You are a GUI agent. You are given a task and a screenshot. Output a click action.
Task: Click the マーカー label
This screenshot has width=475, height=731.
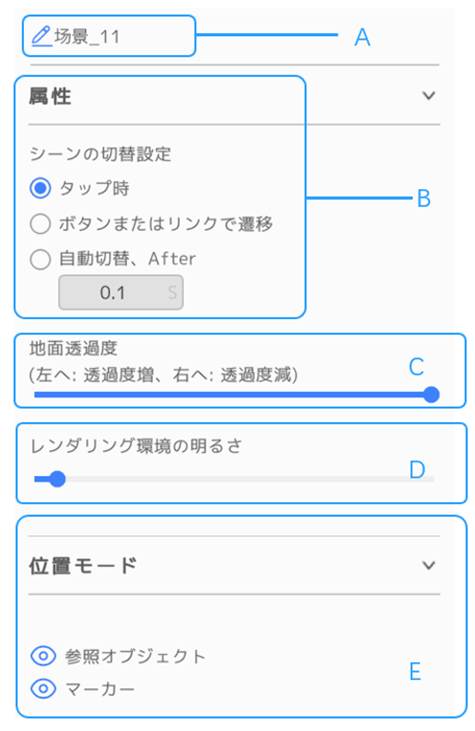pyautogui.click(x=100, y=689)
